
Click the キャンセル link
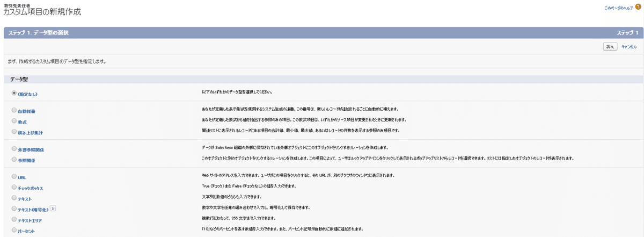point(628,47)
